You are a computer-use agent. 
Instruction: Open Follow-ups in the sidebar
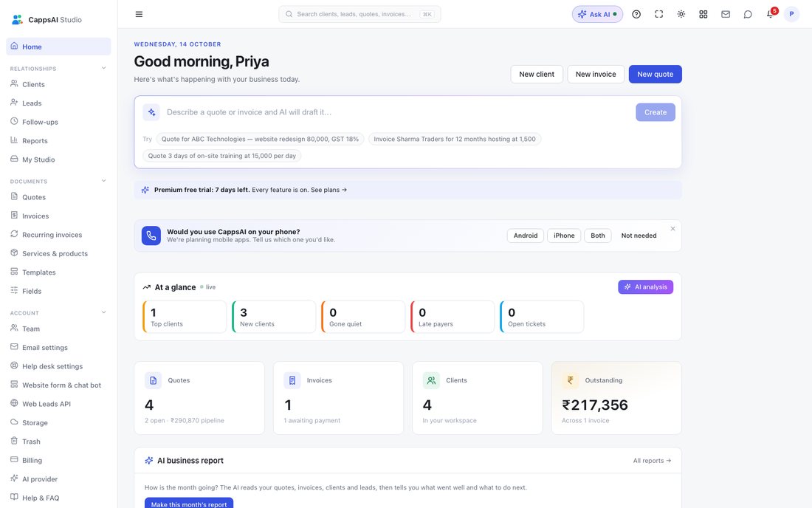pyautogui.click(x=58, y=122)
